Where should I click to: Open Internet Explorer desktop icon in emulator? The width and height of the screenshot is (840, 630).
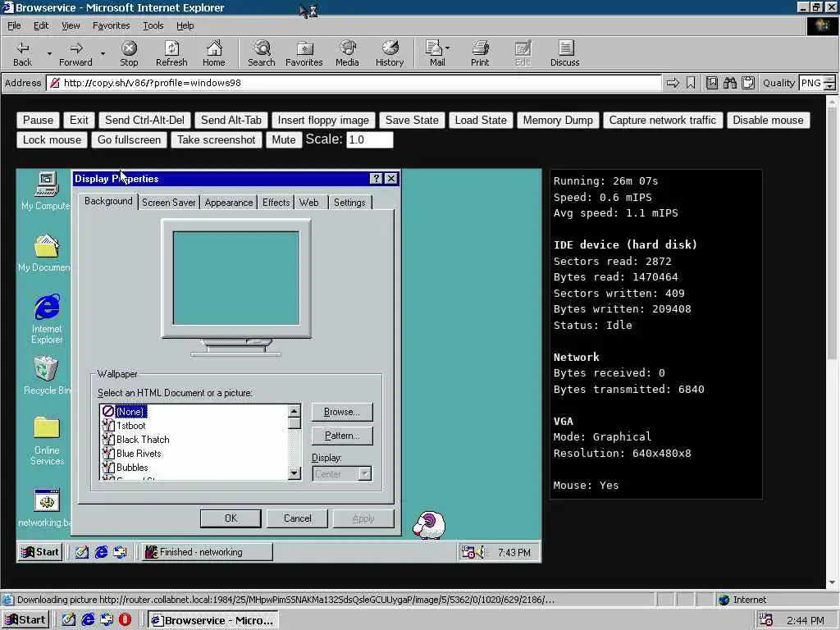click(47, 319)
